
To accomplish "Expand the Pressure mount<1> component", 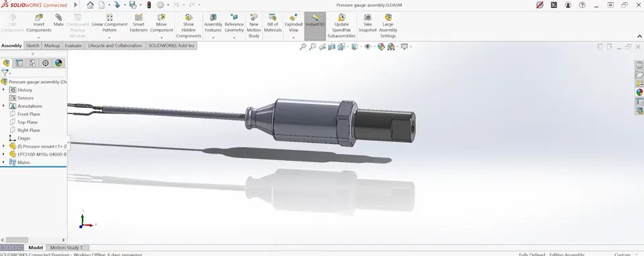I will pyautogui.click(x=4, y=146).
